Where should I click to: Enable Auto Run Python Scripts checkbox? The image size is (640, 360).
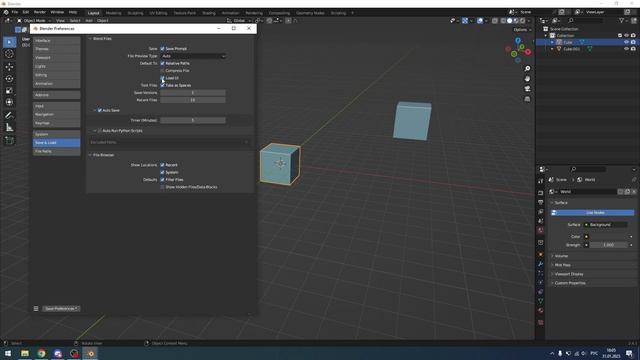[x=100, y=131]
